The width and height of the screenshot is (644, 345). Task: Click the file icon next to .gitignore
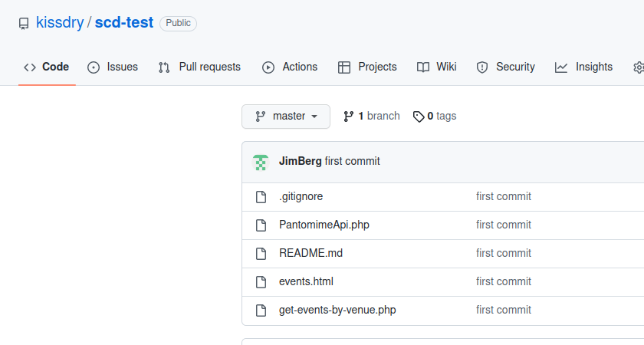261,197
